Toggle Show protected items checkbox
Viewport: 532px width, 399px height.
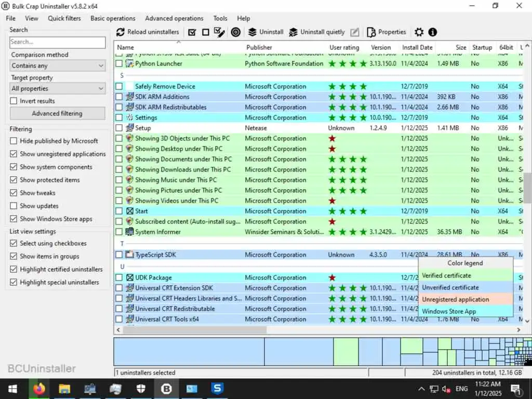pos(14,180)
